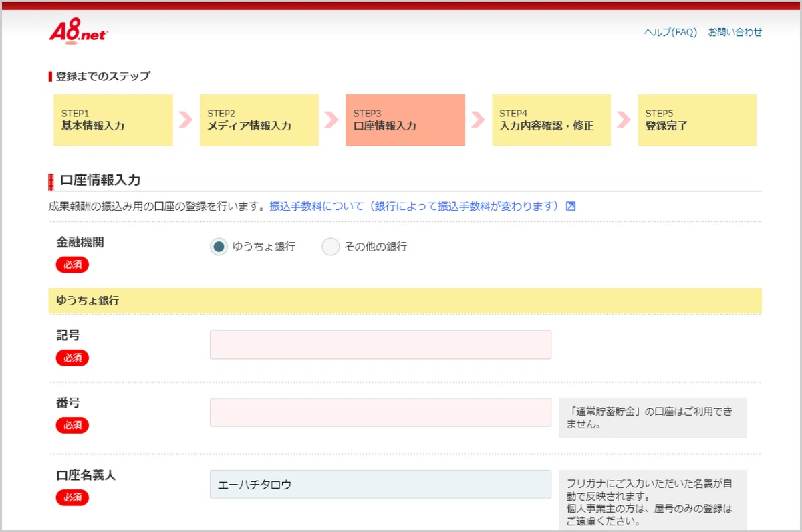Click the arrow between STEP2 and STEP3
The image size is (802, 532).
pyautogui.click(x=331, y=120)
